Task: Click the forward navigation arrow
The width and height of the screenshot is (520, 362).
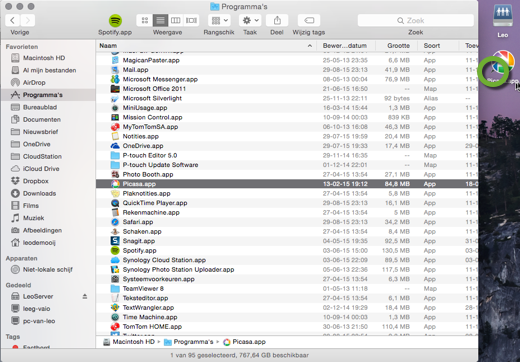Action: click(28, 20)
